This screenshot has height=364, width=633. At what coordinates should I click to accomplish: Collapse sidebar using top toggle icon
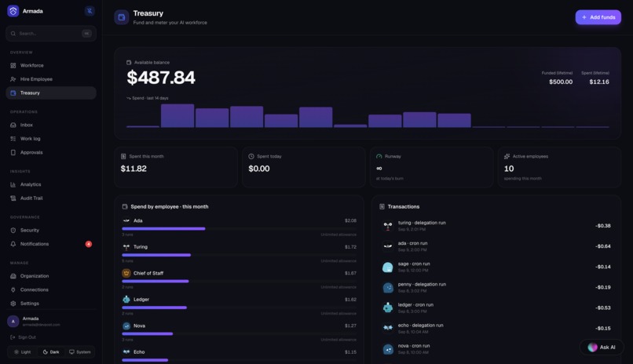pos(90,11)
